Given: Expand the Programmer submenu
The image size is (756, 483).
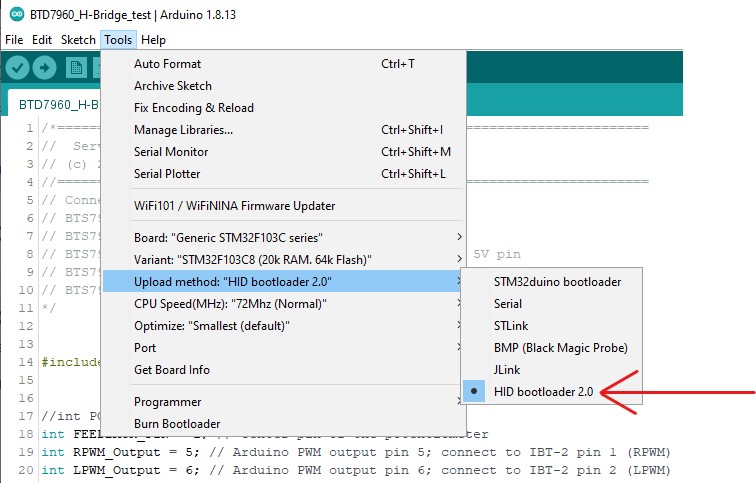Looking at the screenshot, I should [x=284, y=402].
